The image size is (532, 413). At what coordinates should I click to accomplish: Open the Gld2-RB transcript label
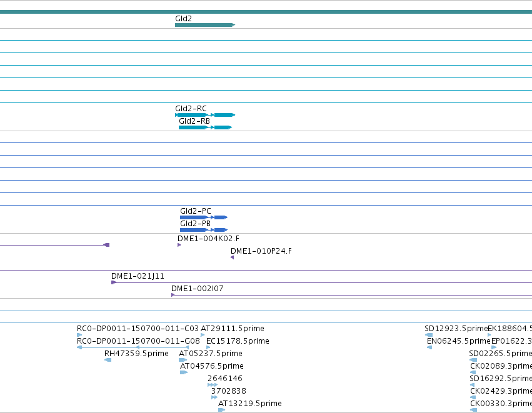[194, 121]
